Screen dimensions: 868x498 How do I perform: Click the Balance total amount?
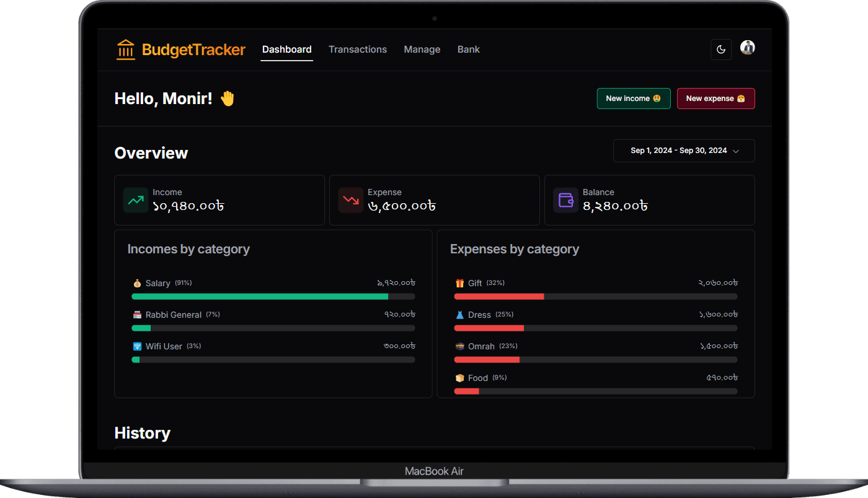(x=616, y=206)
